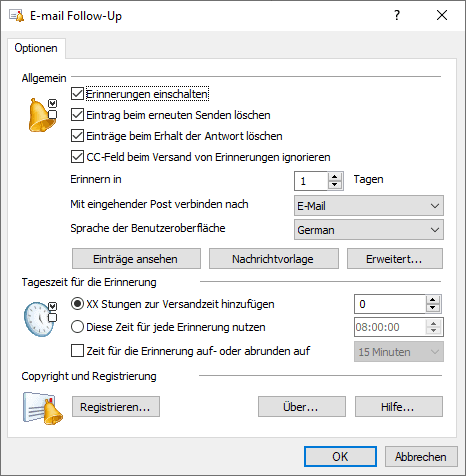This screenshot has width=466, height=476.
Task: Select the Optionen tab
Action: tap(36, 48)
